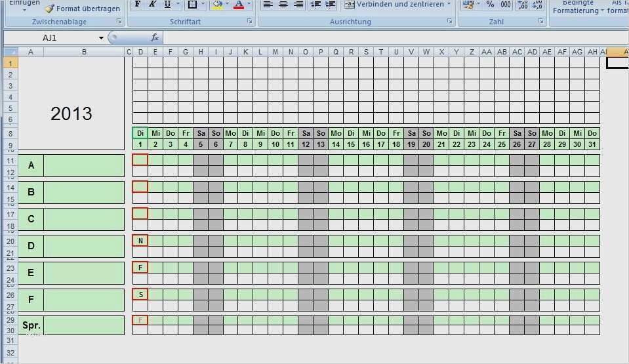Apply thousands separator (000) format
The image size is (629, 364).
tap(505, 5)
